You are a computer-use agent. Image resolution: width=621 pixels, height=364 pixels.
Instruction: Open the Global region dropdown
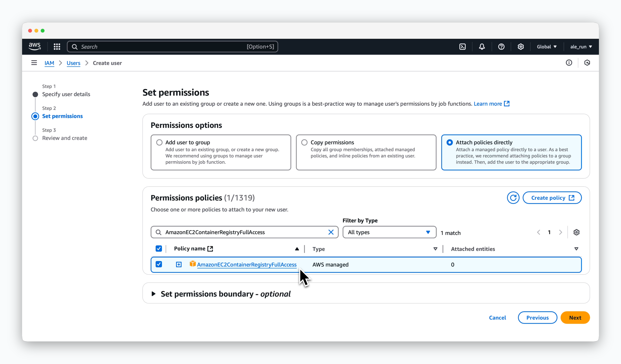[547, 47]
